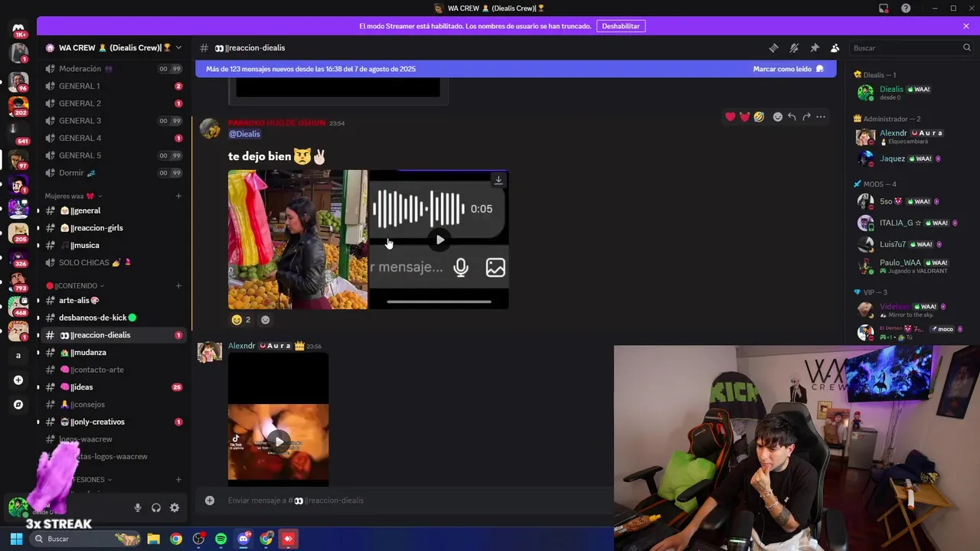Join the Dormir voice channel
The width and height of the screenshot is (980, 551).
pos(114,173)
